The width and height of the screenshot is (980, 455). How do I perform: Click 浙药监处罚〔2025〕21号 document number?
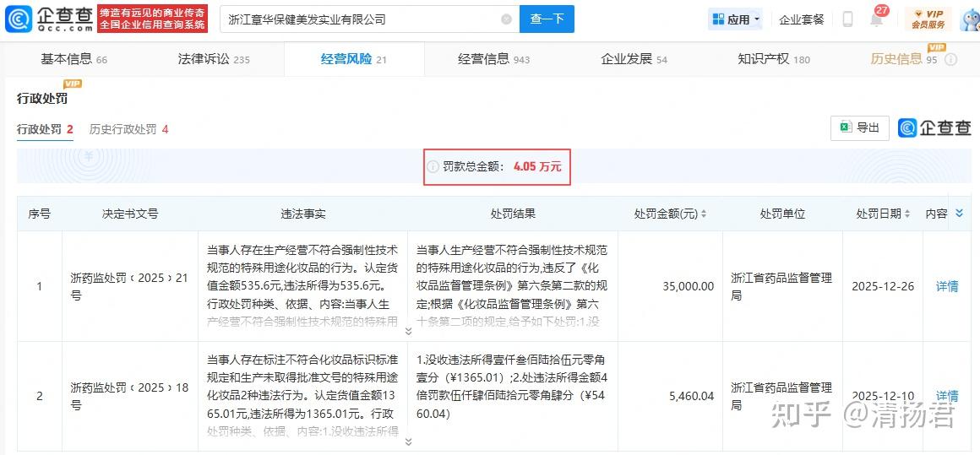pyautogui.click(x=129, y=286)
